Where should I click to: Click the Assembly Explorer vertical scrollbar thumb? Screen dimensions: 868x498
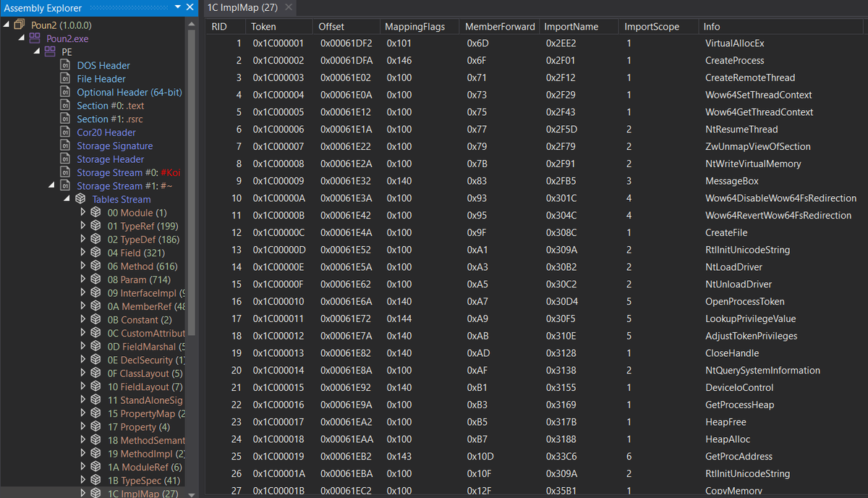tap(192, 181)
